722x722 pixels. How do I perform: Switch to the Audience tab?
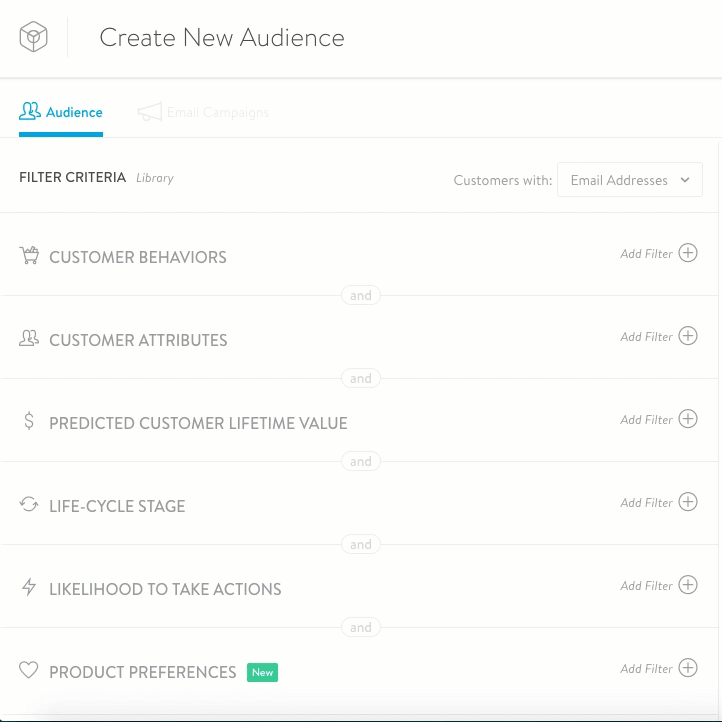pos(61,112)
